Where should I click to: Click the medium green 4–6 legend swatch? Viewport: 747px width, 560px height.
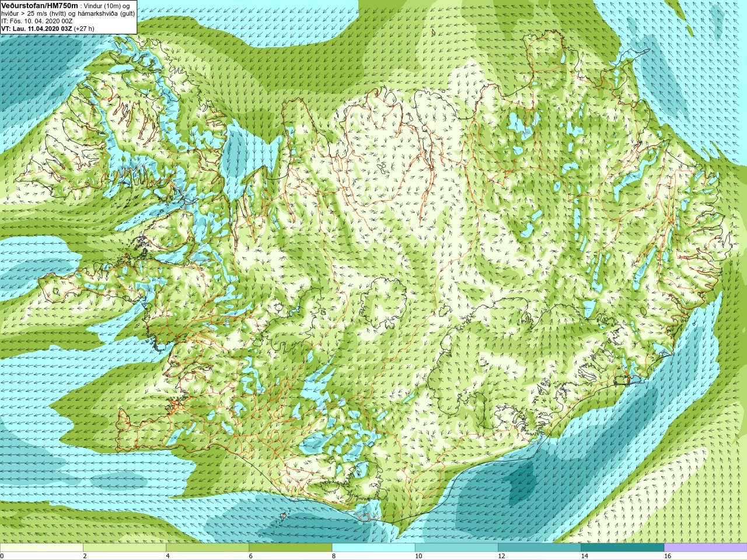207,548
